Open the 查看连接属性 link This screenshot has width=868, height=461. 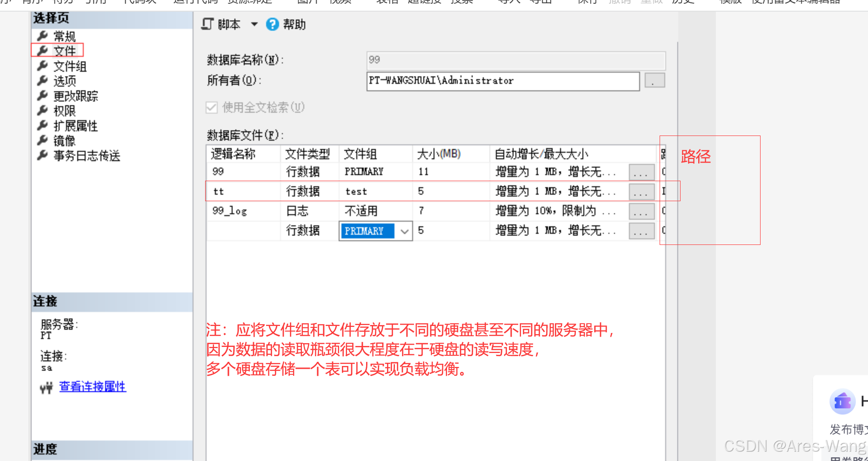tap(93, 386)
